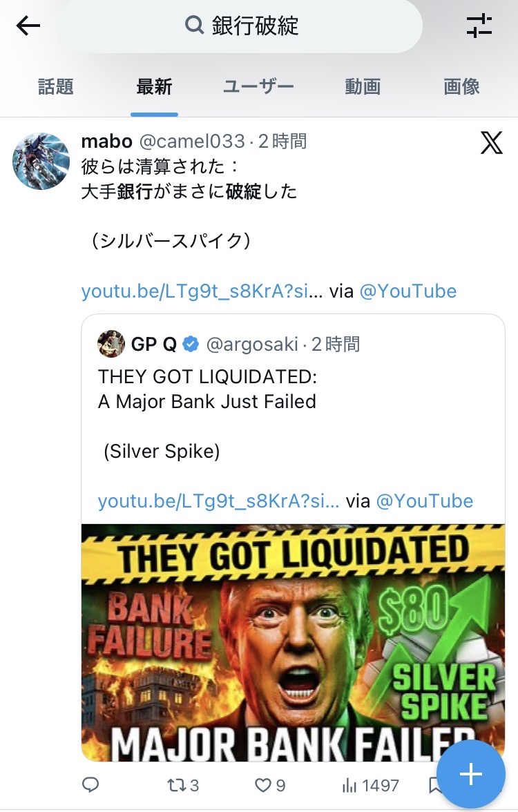
Task: Open the youtu.be link in mabo's post
Action: (202, 291)
